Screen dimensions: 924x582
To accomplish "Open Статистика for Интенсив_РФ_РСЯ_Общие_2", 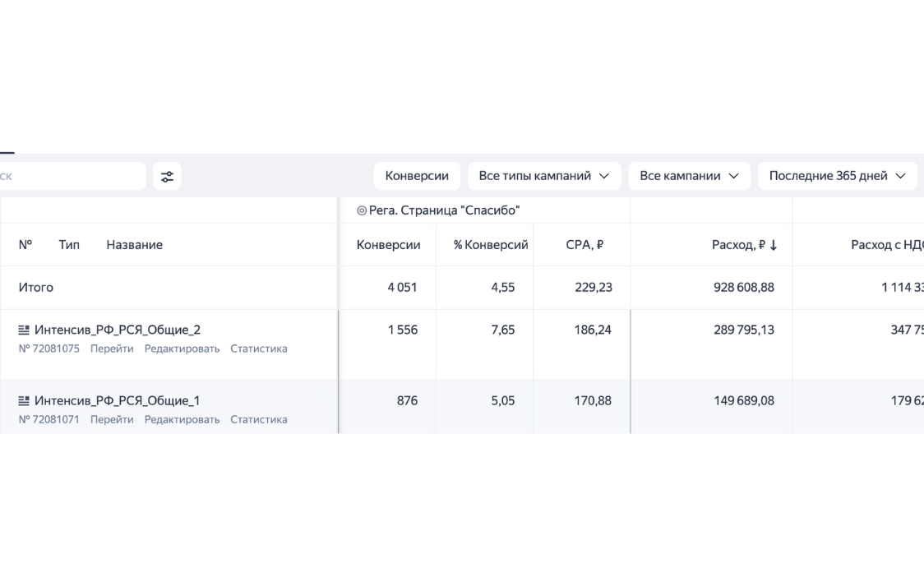I will [x=258, y=349].
